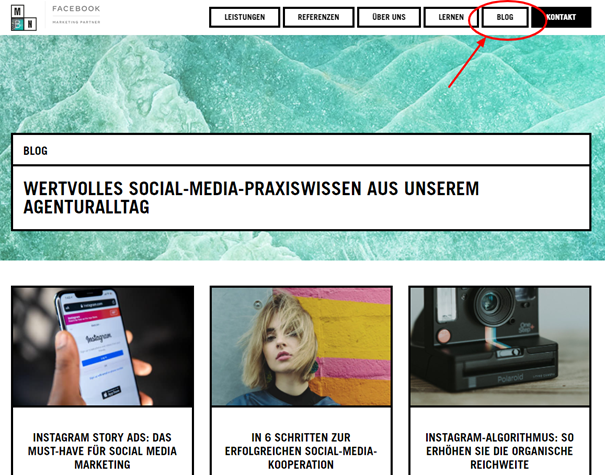Open the Referenzen menu item
Screen dimensions: 605x475
(318, 17)
